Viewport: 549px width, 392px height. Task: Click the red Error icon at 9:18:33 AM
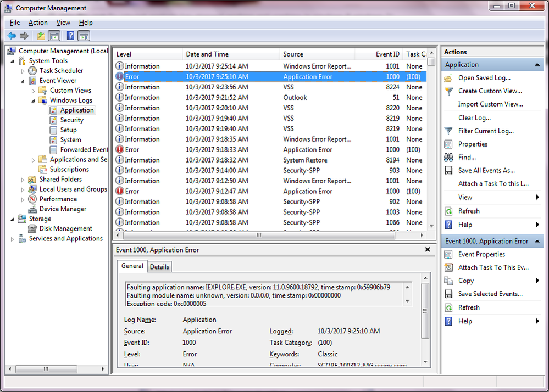click(x=120, y=149)
